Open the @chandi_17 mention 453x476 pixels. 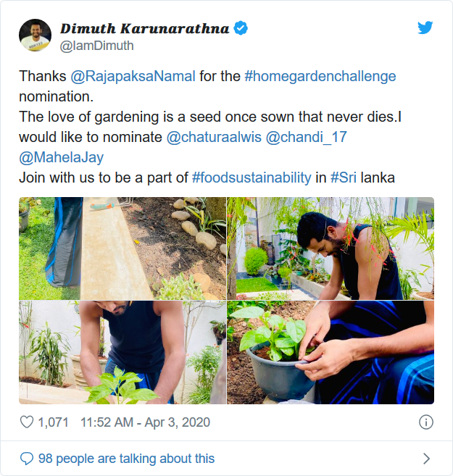tap(308, 137)
